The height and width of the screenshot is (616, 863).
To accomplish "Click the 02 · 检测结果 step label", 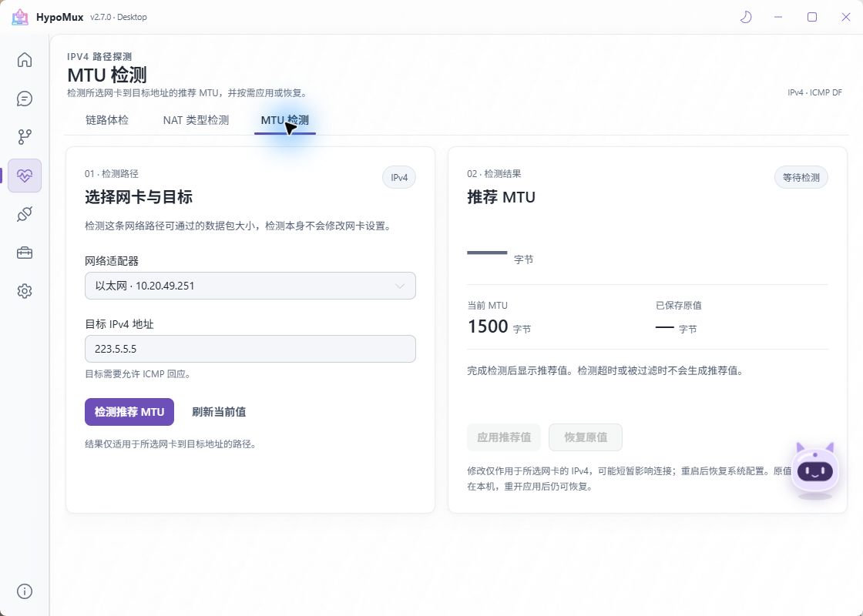I will (494, 174).
